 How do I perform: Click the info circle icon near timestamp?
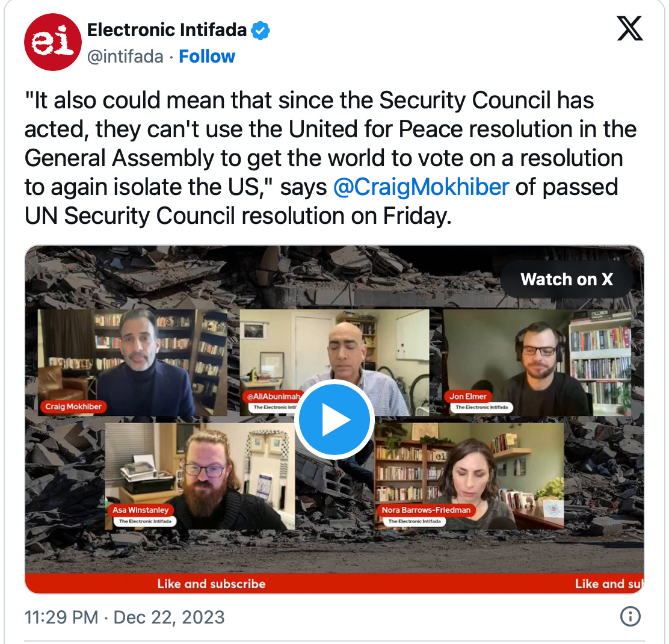[630, 617]
